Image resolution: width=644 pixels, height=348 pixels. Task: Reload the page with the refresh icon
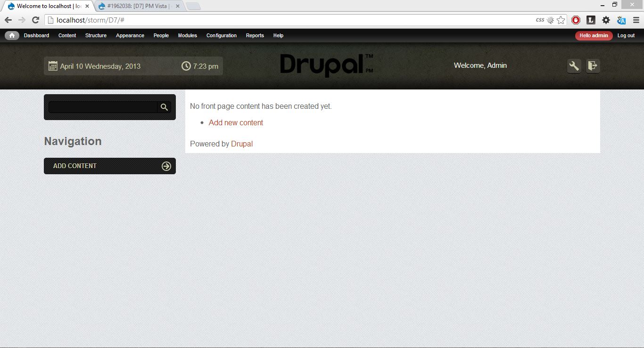[x=35, y=20]
